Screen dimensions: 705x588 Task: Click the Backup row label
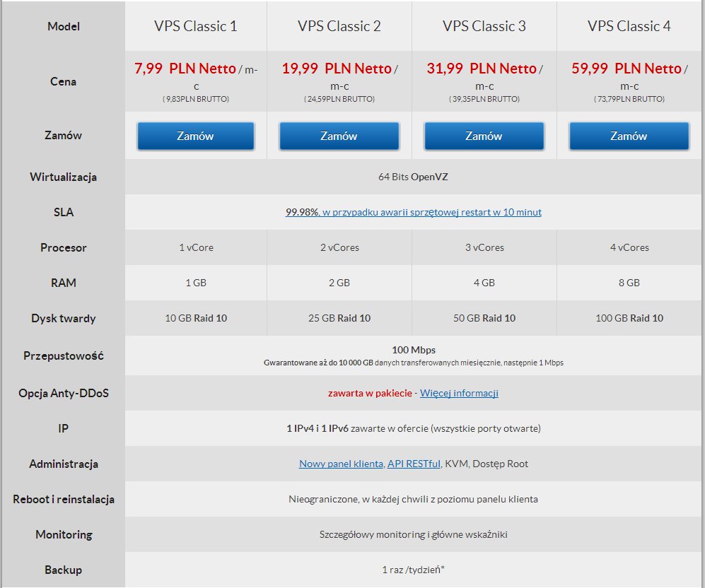coord(64,570)
